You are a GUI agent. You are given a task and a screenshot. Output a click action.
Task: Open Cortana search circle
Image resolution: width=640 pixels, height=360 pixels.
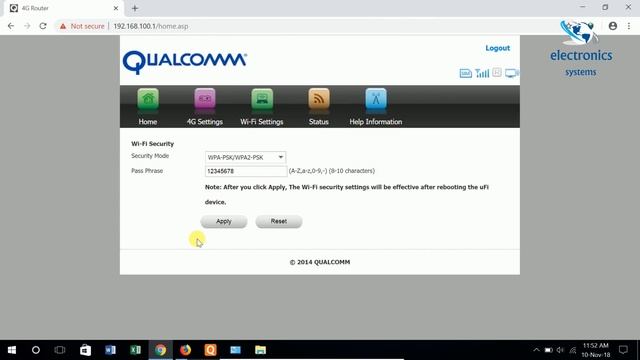[36, 350]
